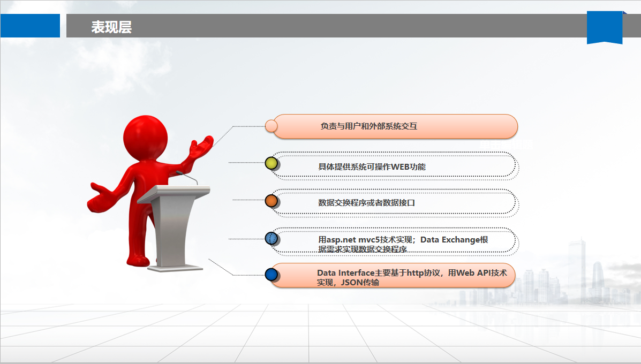Image resolution: width=641 pixels, height=364 pixels.
Task: Click the blue rectangle beside the title
Action: click(30, 26)
